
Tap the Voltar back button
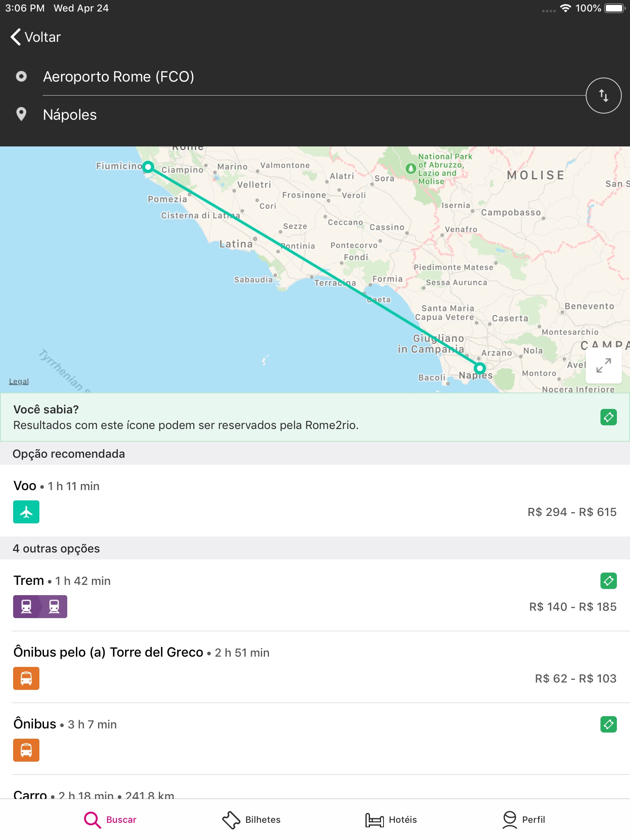(36, 37)
